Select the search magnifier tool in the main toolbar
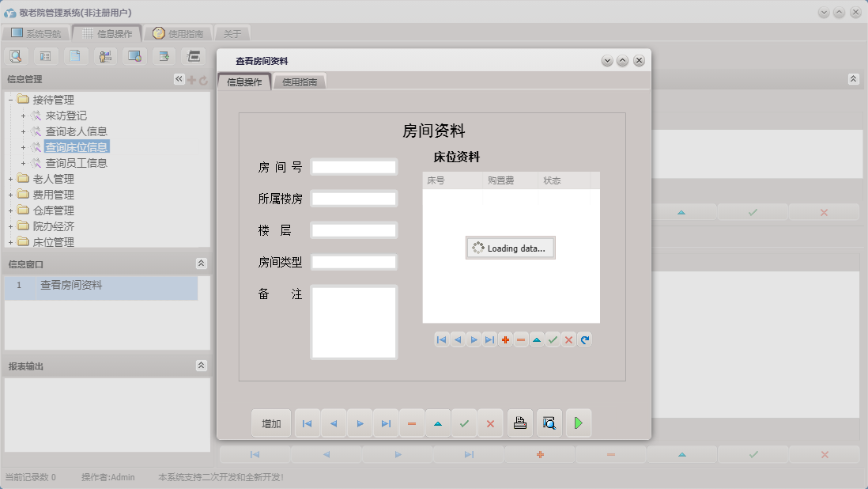Image resolution: width=868 pixels, height=489 pixels. click(x=16, y=55)
